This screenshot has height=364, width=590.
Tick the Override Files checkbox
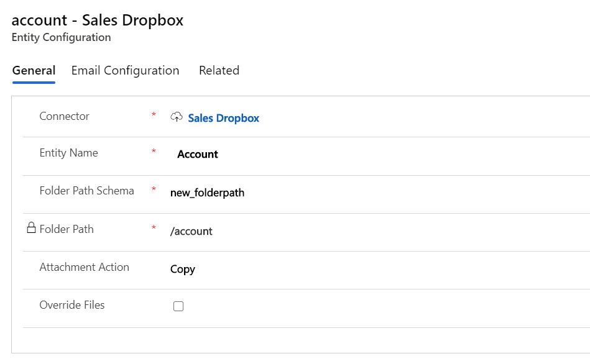click(x=178, y=306)
